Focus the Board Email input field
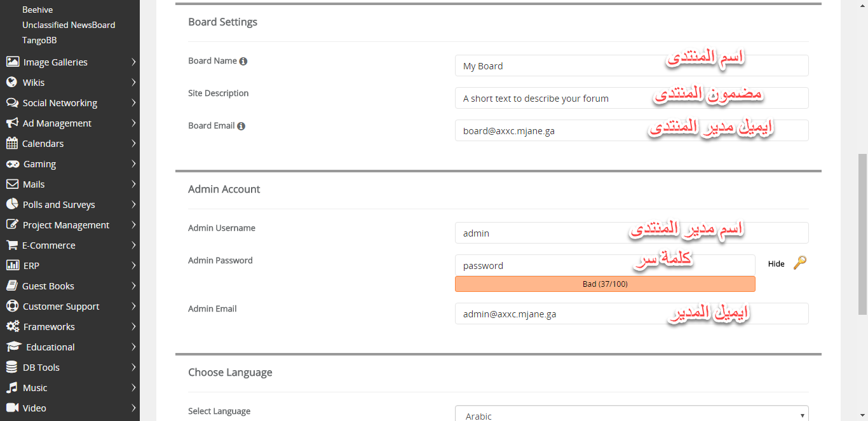The image size is (868, 421). [632, 130]
